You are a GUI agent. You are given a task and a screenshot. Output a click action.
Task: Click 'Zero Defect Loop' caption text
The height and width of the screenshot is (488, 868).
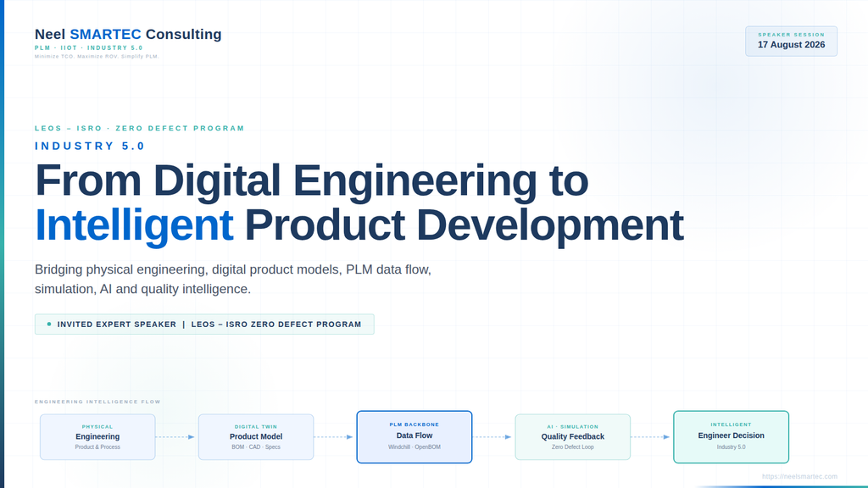(x=572, y=447)
